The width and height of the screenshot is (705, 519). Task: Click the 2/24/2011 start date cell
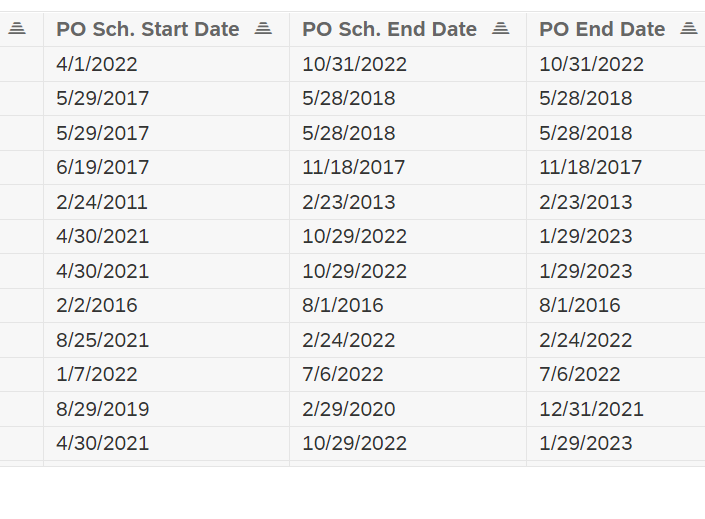(x=102, y=202)
